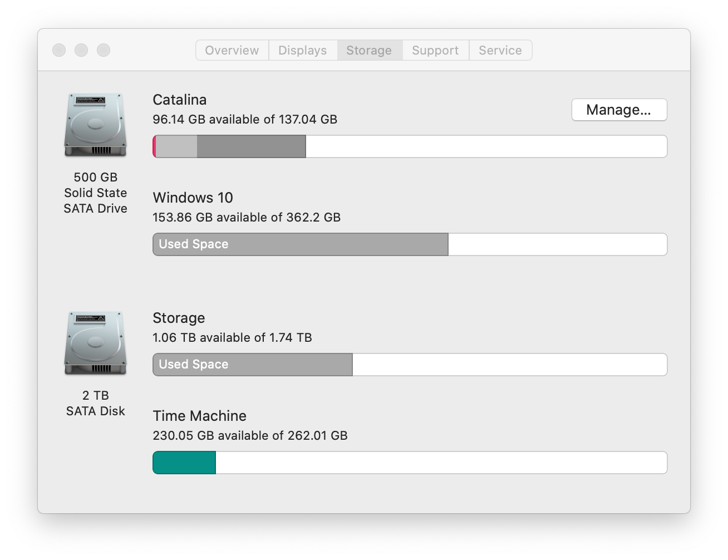Minimize the window with the middle button

click(x=81, y=50)
